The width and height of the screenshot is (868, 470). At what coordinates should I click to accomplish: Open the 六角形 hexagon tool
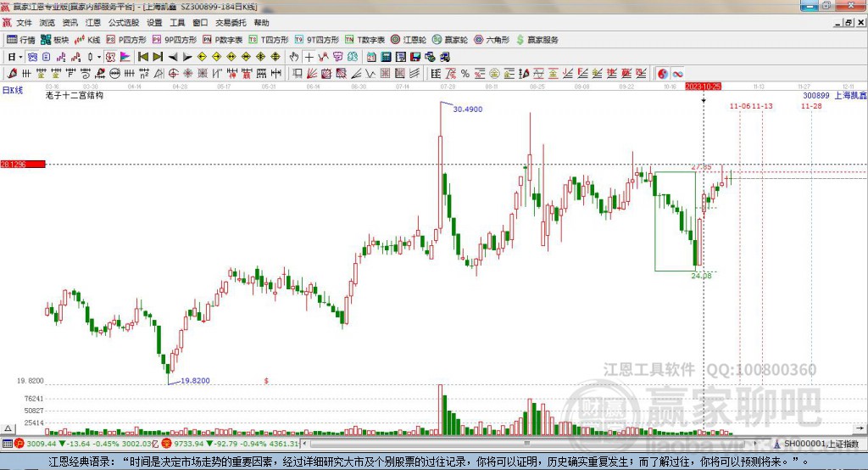492,40
